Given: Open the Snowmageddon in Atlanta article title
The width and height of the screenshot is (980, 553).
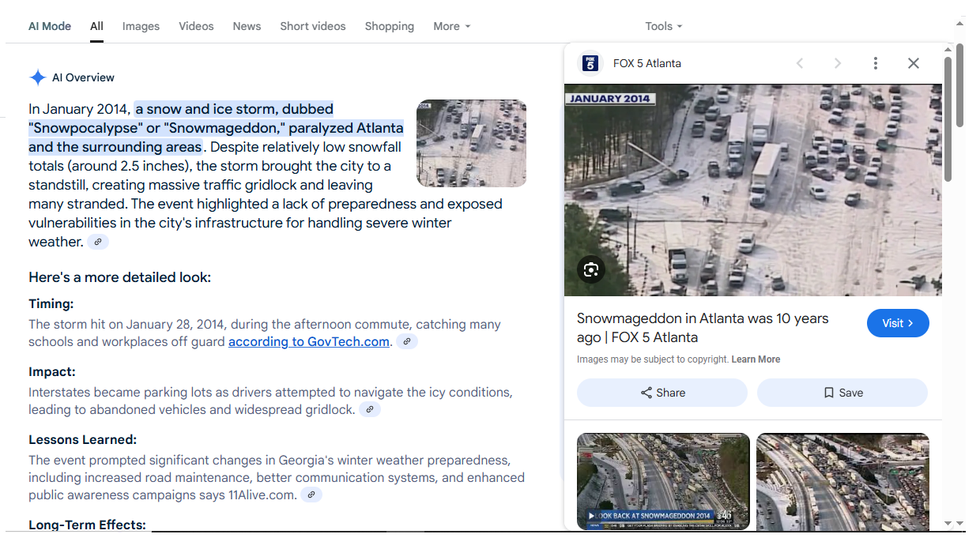Looking at the screenshot, I should point(703,328).
